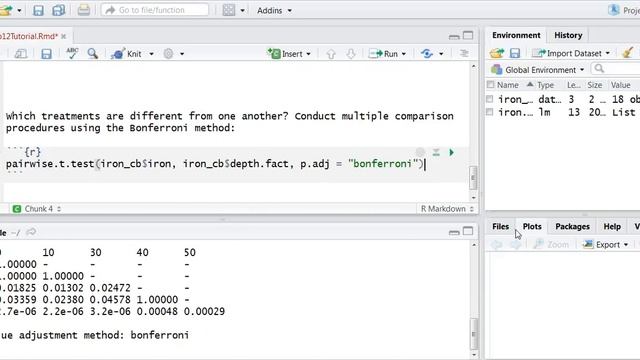This screenshot has width=640, height=360.
Task: Zoom the plot viewer
Action: (x=551, y=244)
